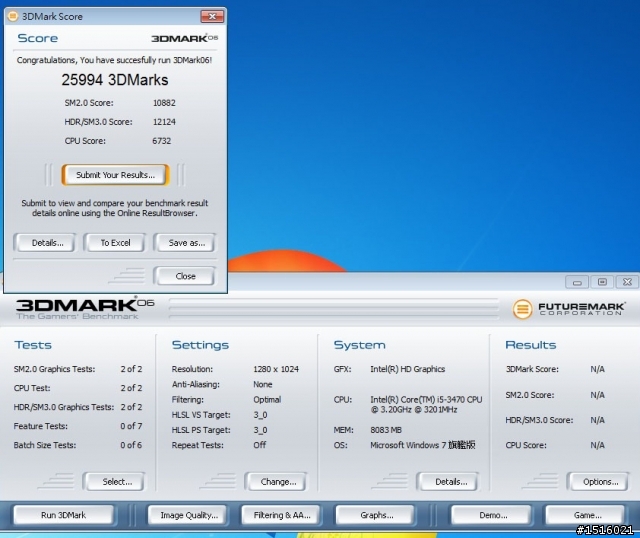Image resolution: width=640 pixels, height=538 pixels.
Task: Click Change button under Settings
Action: click(x=276, y=482)
